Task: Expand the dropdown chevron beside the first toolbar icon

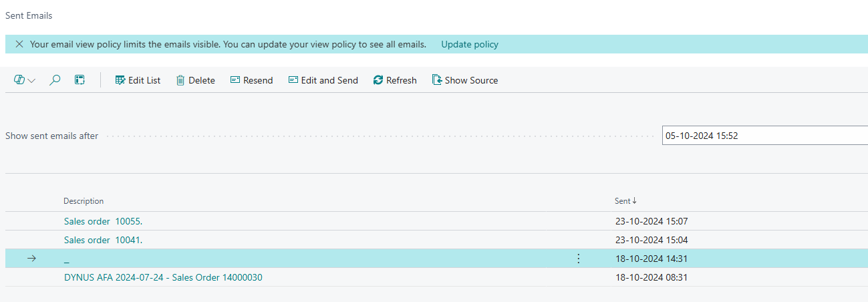Action: coord(31,81)
